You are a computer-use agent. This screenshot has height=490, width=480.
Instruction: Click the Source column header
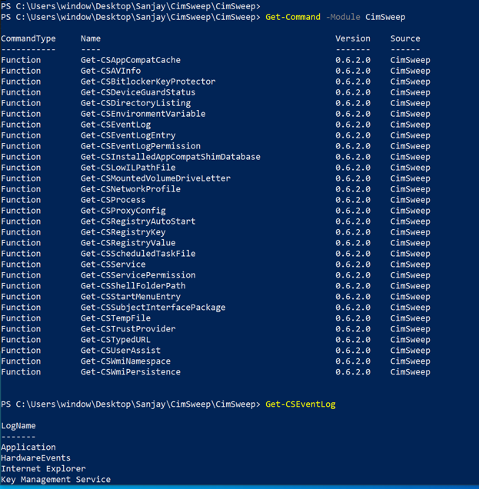coord(405,39)
